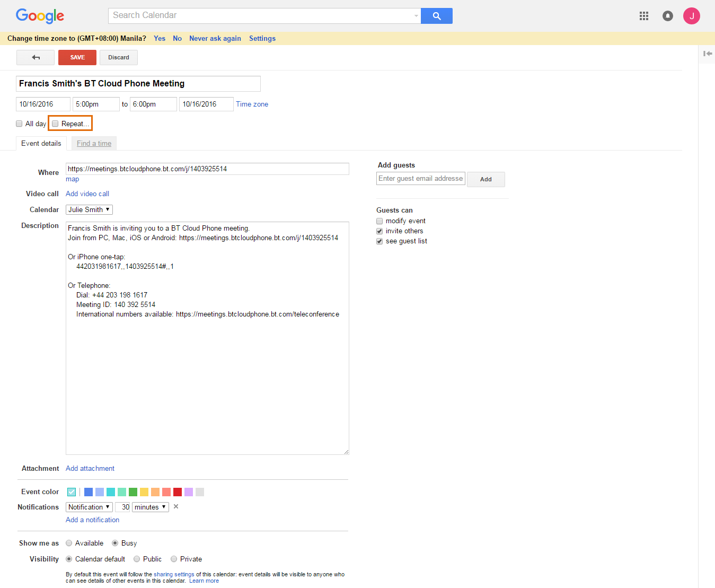Open the J account avatar

pos(692,16)
